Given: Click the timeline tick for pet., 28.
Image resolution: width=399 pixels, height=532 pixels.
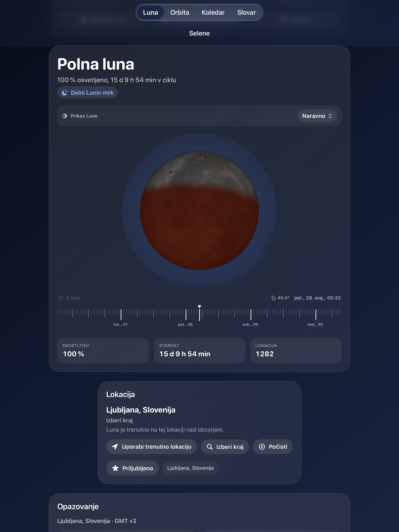Looking at the screenshot, I should 186,315.
